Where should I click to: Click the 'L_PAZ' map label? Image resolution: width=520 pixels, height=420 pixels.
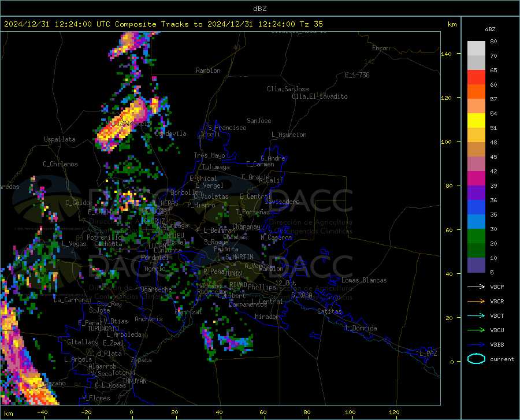tap(428, 354)
